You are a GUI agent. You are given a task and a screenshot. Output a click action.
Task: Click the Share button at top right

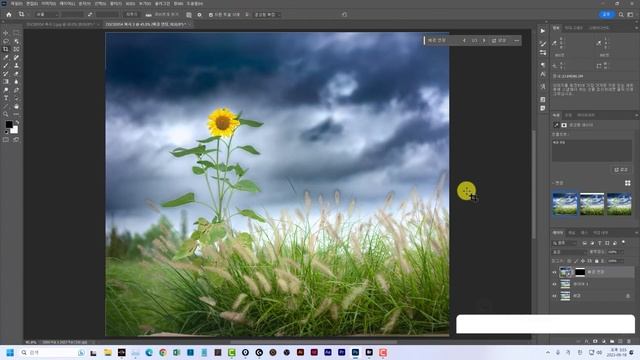point(606,14)
